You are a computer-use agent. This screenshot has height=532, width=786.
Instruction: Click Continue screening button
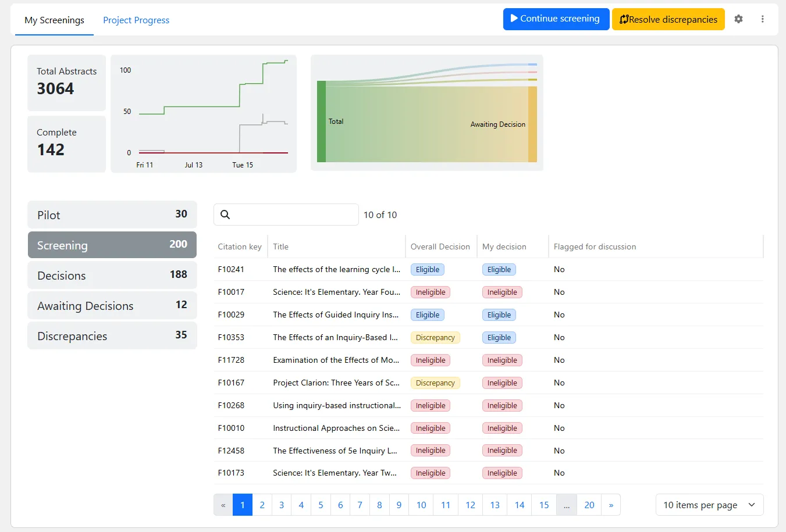click(x=556, y=19)
